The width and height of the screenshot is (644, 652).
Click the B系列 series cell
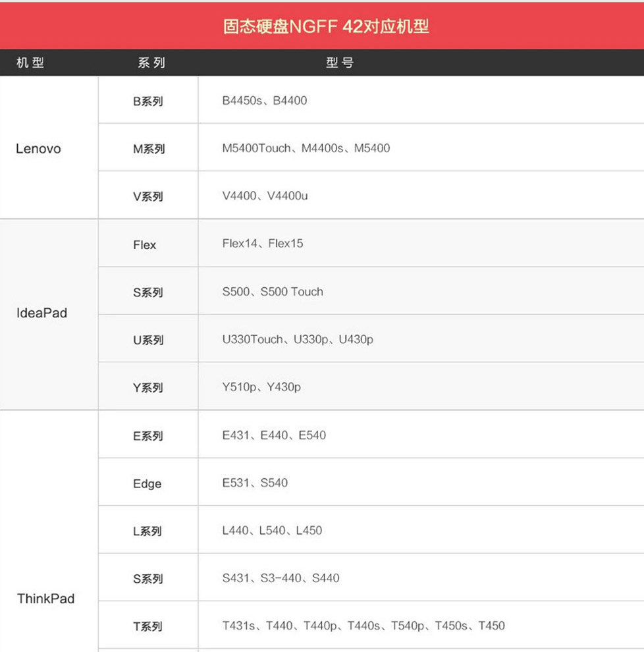[x=148, y=101]
